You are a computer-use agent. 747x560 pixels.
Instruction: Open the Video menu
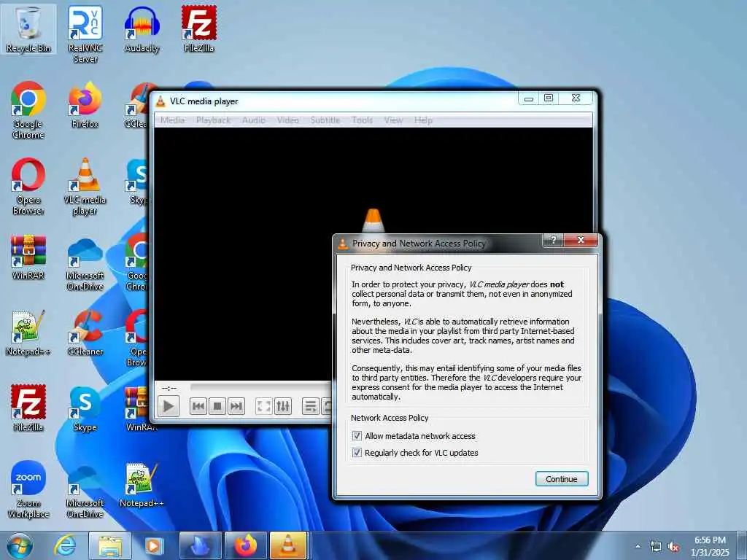pos(287,120)
